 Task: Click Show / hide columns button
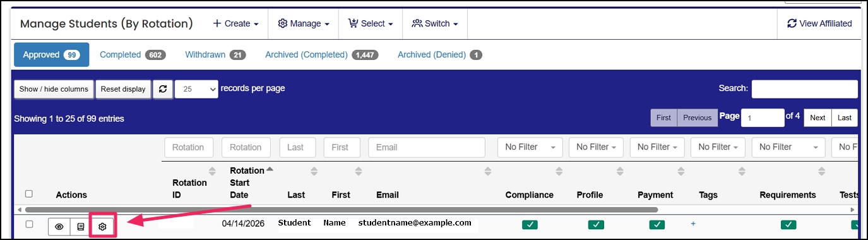point(54,89)
